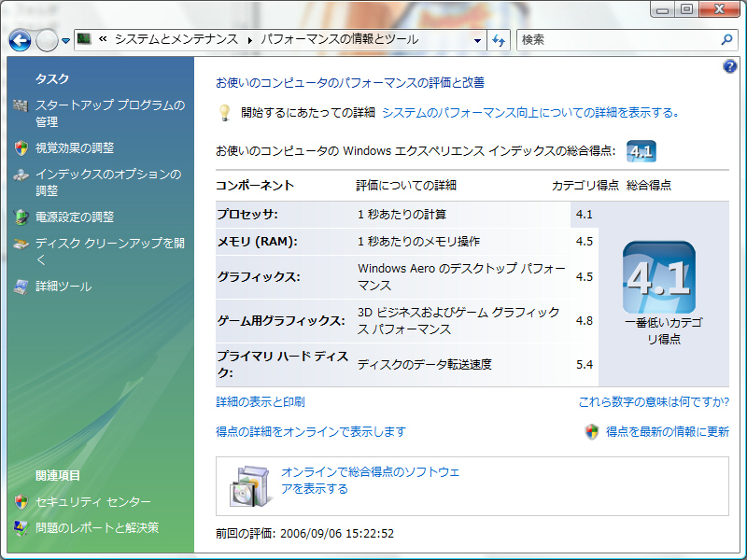This screenshot has height=560, width=747.
Task: Expand the システムとメンテナンス breadcrumb arrow
Action: click(249, 40)
